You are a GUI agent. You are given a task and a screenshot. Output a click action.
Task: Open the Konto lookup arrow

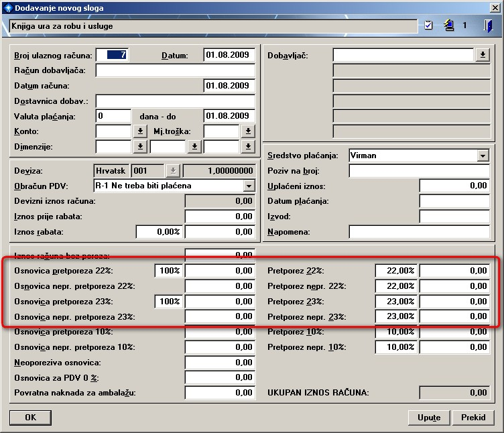pos(140,131)
